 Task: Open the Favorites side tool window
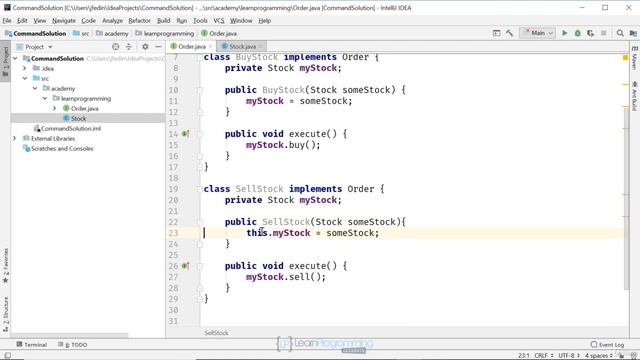[6, 266]
